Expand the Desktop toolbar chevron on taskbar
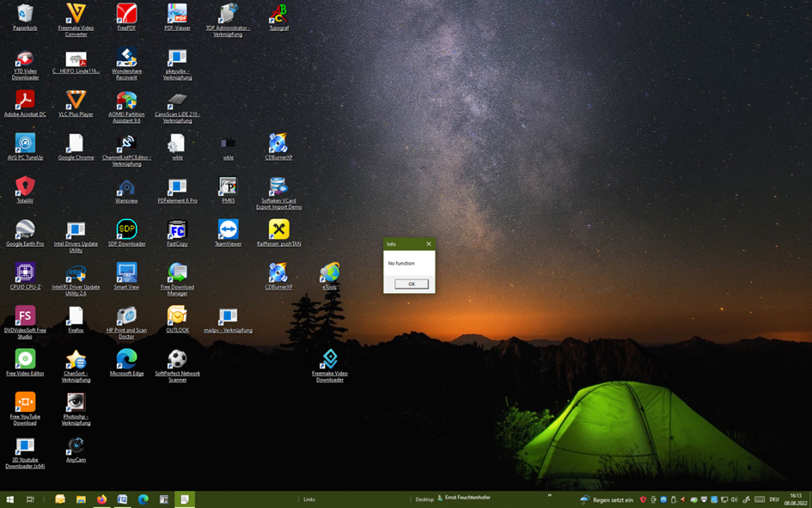812x508 pixels. pyautogui.click(x=549, y=496)
